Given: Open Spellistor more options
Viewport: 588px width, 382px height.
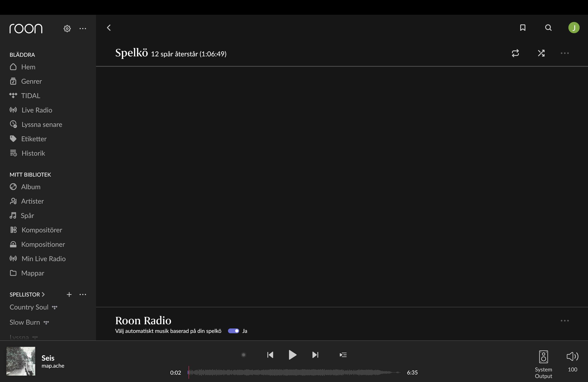Looking at the screenshot, I should 83,294.
